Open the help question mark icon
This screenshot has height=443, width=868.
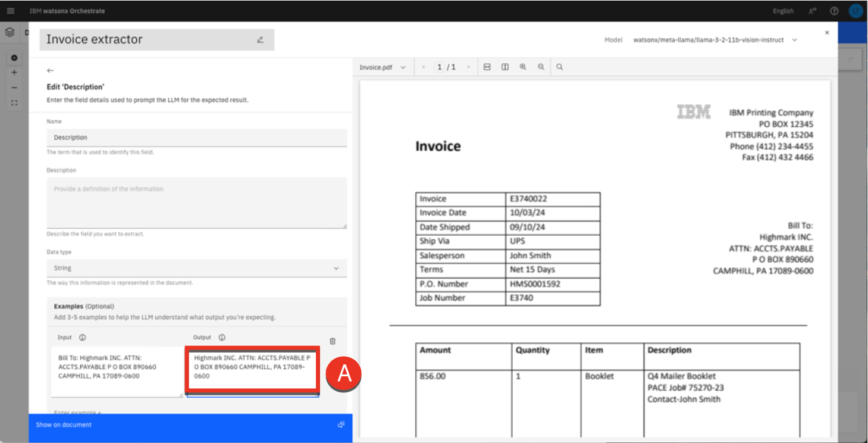point(834,11)
